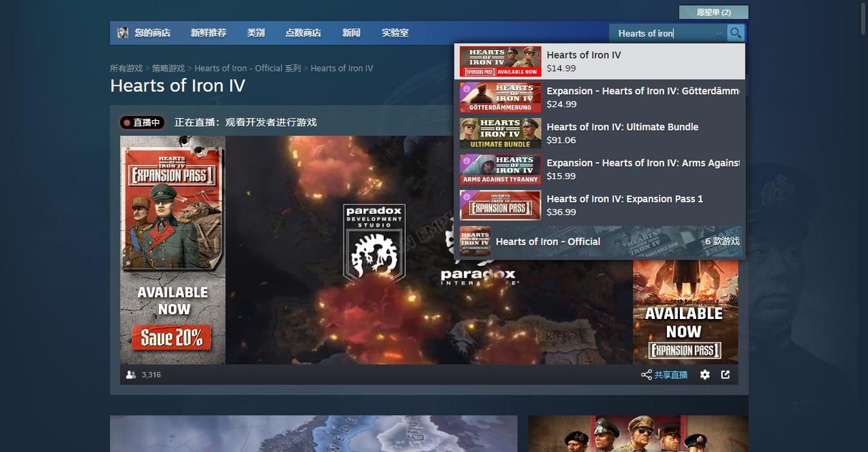868x452 pixels.
Task: Click Hearts of Iron IV suggestion thumbnail
Action: pyautogui.click(x=500, y=62)
